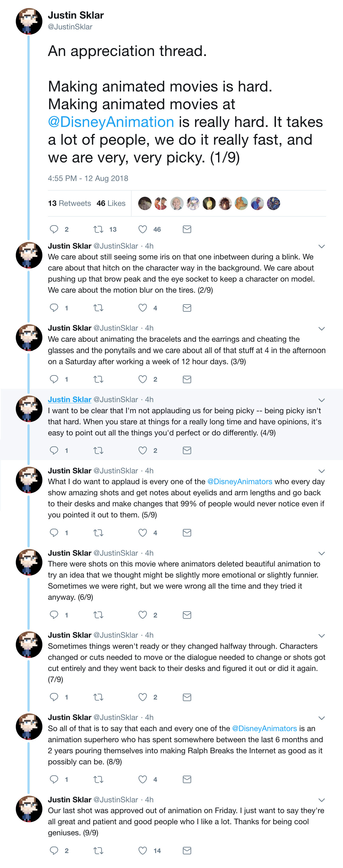Reply to the (3/9) bracelets tweet

point(54,379)
